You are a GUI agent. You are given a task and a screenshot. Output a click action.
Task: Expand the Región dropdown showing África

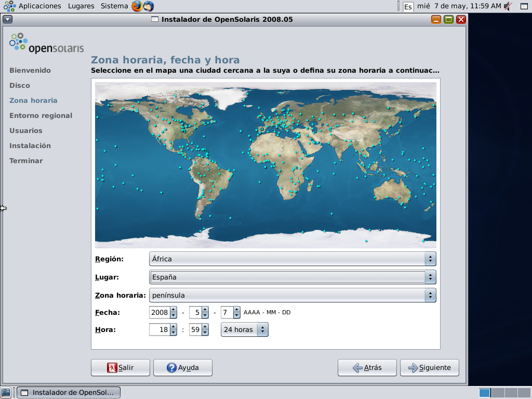coord(292,259)
